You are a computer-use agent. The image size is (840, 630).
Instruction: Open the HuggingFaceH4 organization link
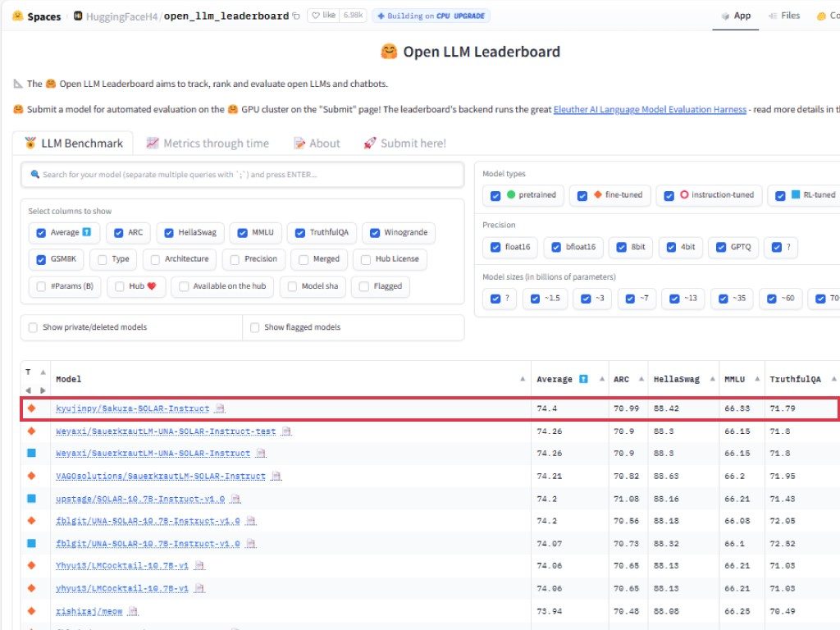coord(121,16)
